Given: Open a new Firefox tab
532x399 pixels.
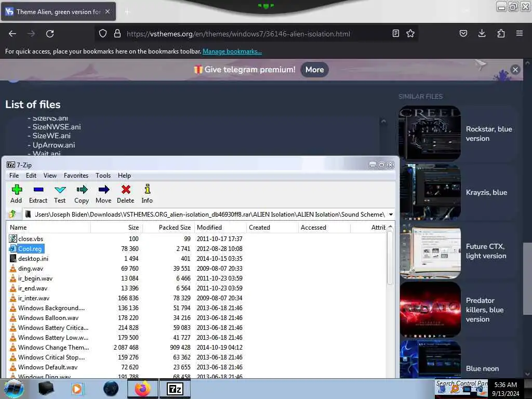Looking at the screenshot, I should (x=127, y=12).
